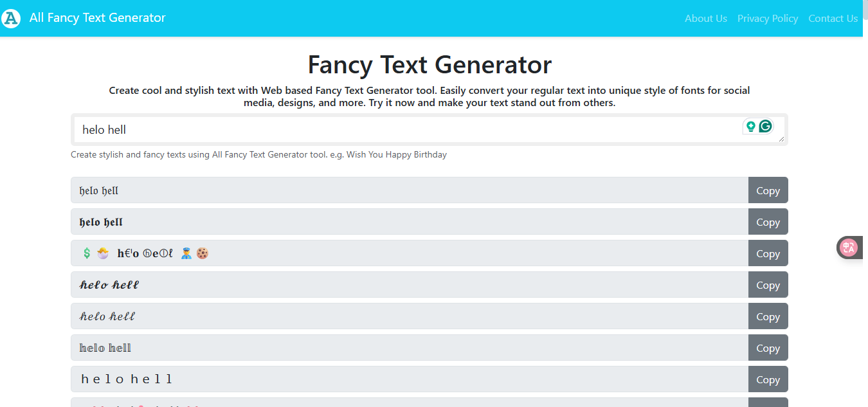The height and width of the screenshot is (407, 868).
Task: View the Privacy Policy
Action: pyautogui.click(x=768, y=18)
